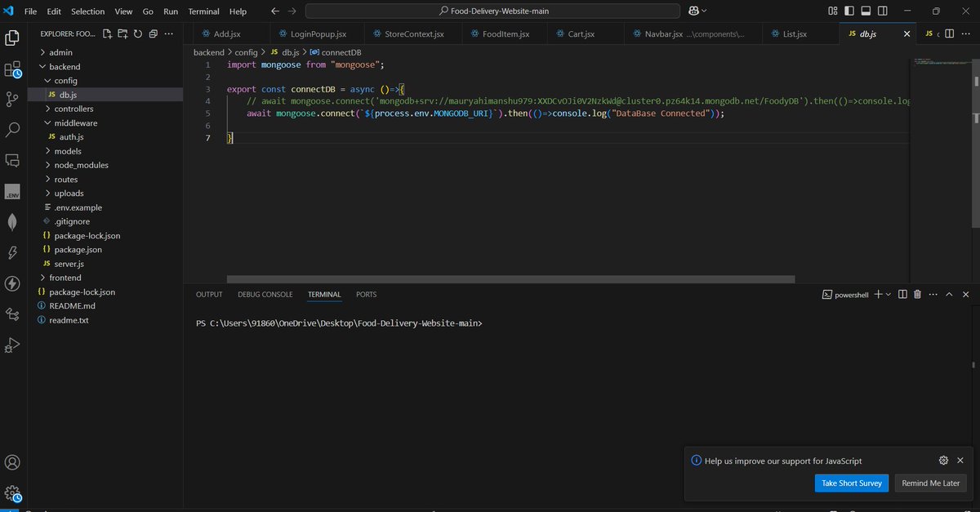The image size is (980, 512).
Task: Click the Take Short Survey button
Action: [x=852, y=483]
